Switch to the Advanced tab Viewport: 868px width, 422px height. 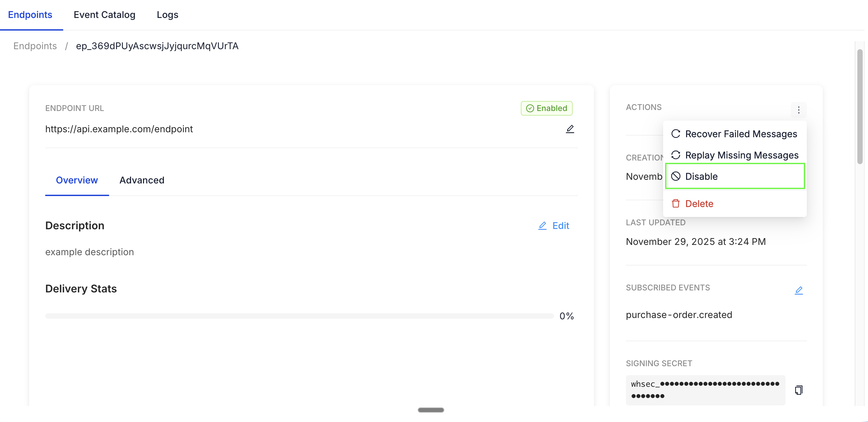(142, 180)
